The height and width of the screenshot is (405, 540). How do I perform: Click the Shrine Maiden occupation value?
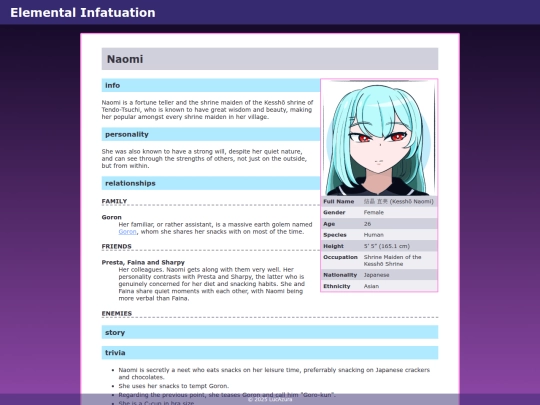(392, 261)
